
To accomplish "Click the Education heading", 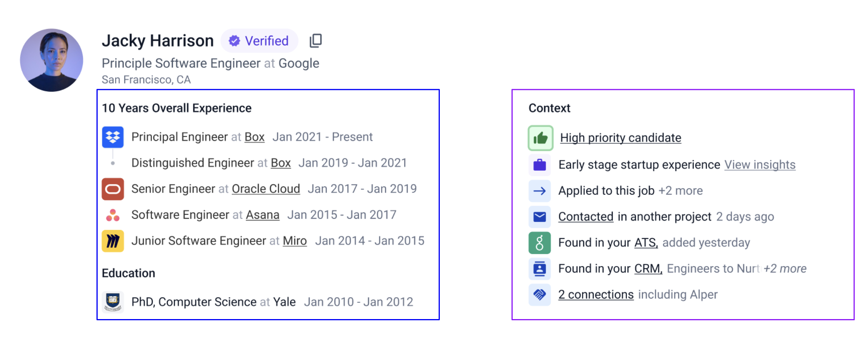I will (x=128, y=273).
